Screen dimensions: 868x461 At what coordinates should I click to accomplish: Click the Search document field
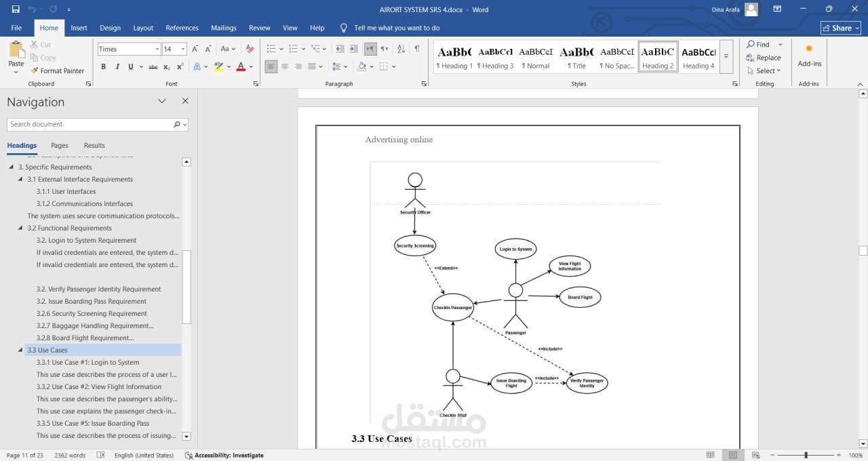tap(91, 125)
